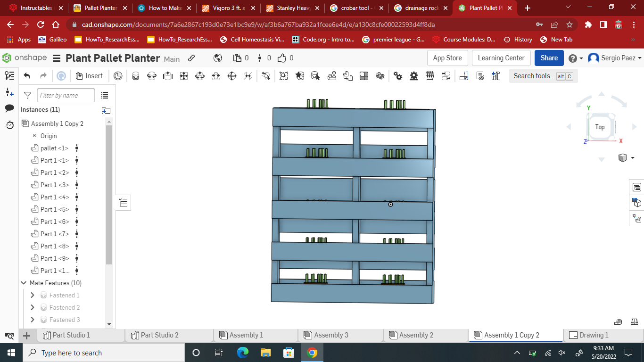Expand the Fastened 1 mate feature
Viewport: 644px width, 362px height.
pyautogui.click(x=32, y=295)
